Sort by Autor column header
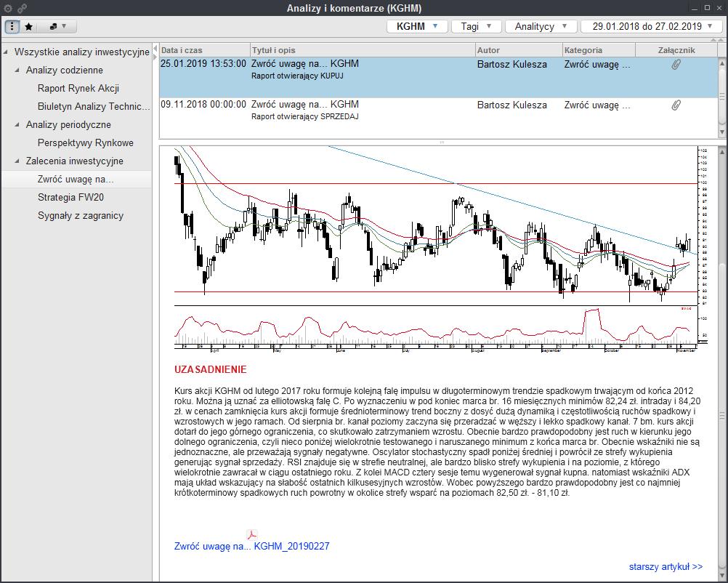The height and width of the screenshot is (583, 728). tap(519, 49)
